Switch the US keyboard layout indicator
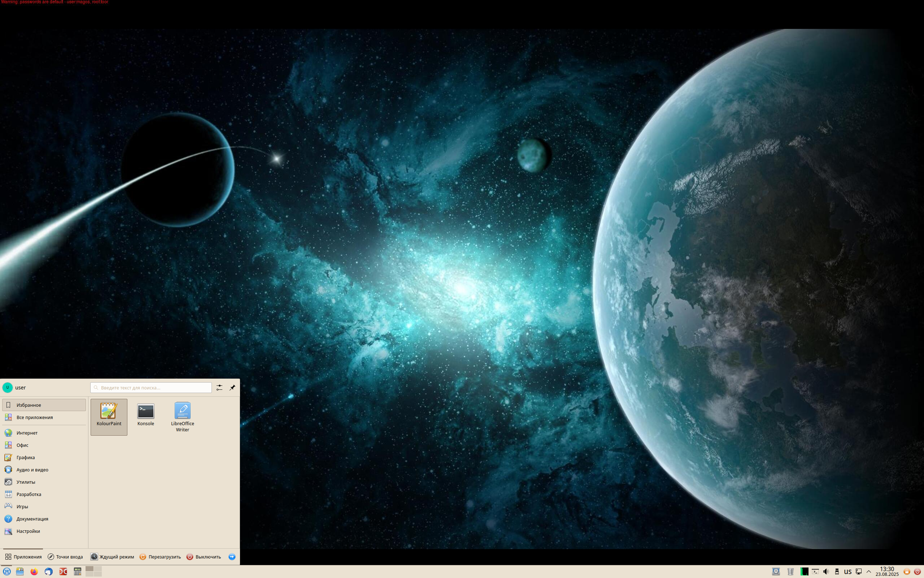 pos(848,571)
